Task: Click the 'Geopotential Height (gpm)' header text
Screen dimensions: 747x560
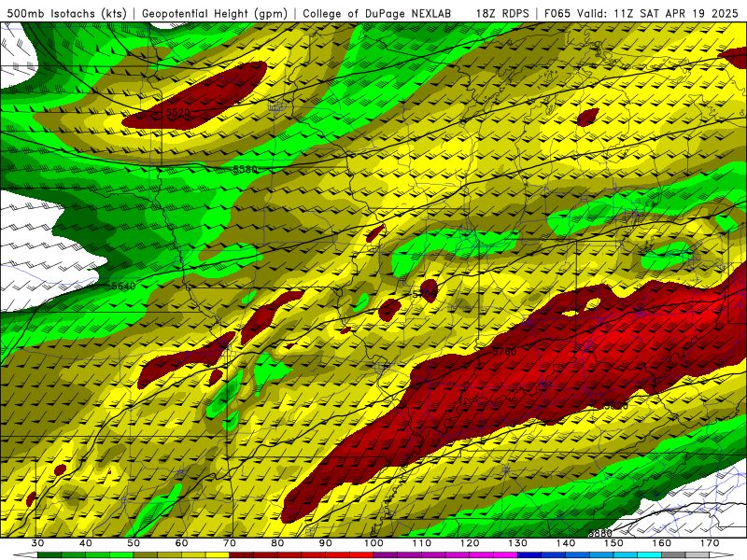Action: [215, 14]
